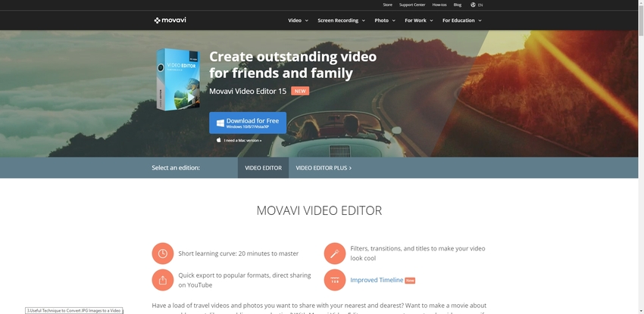Click the clock learning curve icon
The image size is (644, 314).
pyautogui.click(x=163, y=253)
